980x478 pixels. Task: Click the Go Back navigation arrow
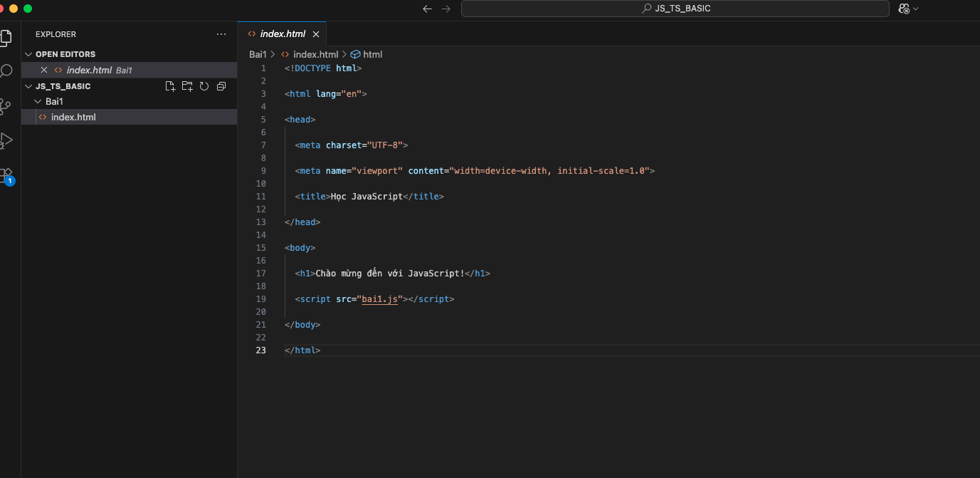click(x=427, y=9)
